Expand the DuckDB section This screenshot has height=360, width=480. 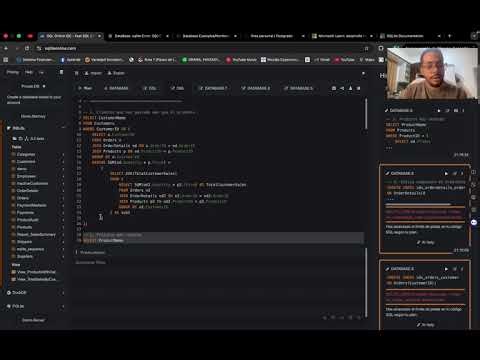click(63, 293)
